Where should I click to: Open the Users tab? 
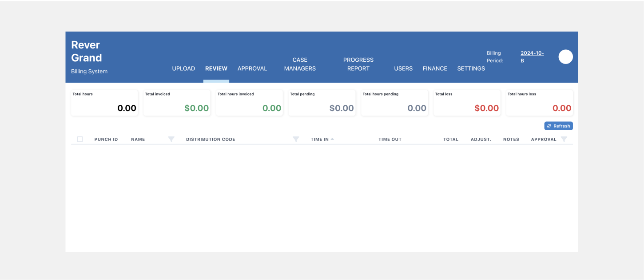pyautogui.click(x=403, y=68)
